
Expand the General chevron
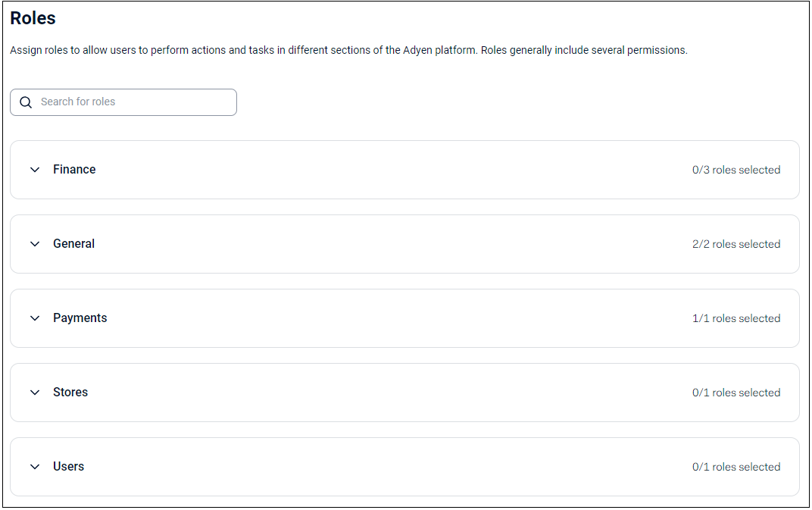[35, 243]
